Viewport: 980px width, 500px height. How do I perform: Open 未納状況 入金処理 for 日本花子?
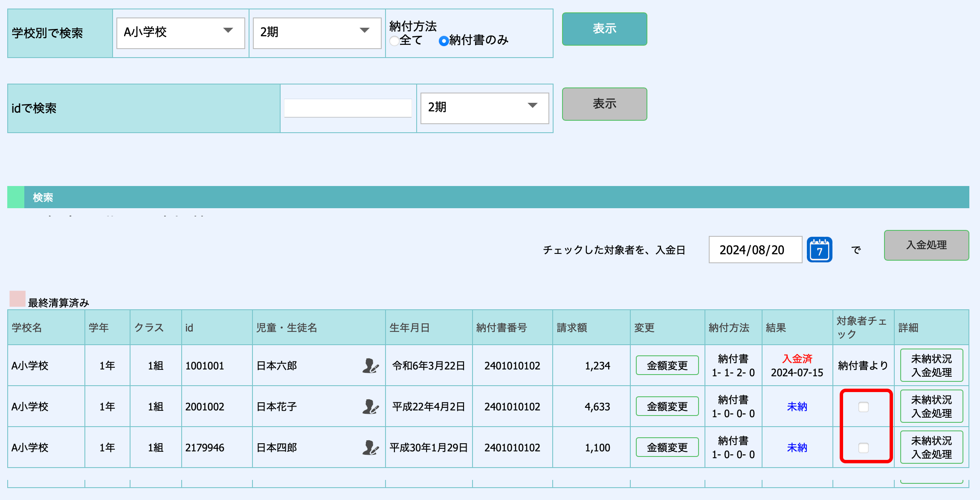931,407
